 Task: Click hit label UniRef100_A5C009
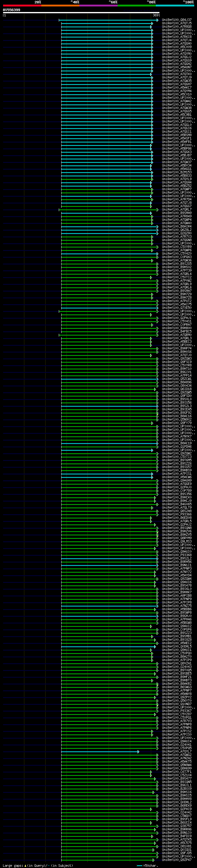[177, 47]
